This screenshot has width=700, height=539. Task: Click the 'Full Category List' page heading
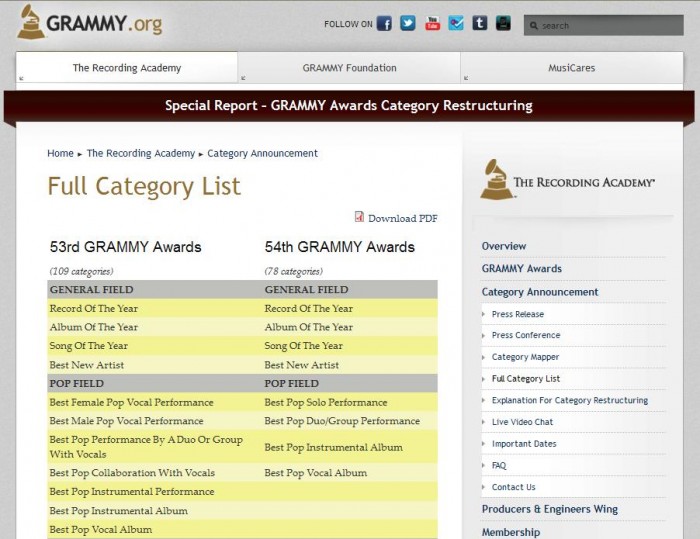pyautogui.click(x=144, y=186)
